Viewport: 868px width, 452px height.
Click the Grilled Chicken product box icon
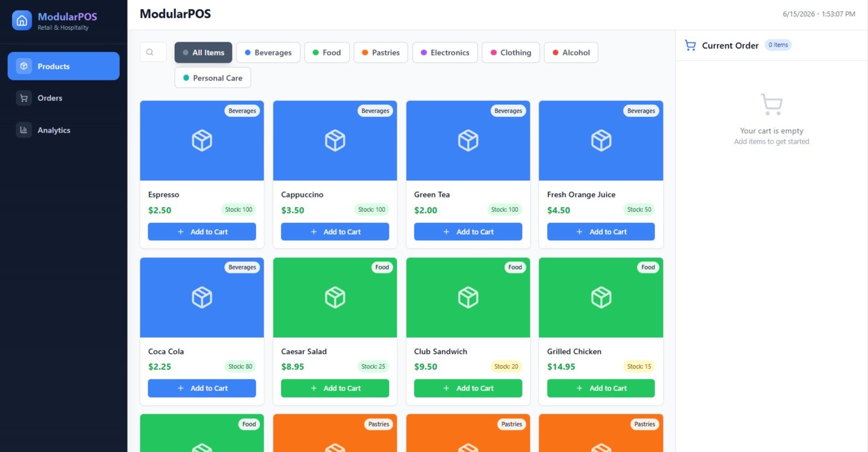pyautogui.click(x=601, y=298)
